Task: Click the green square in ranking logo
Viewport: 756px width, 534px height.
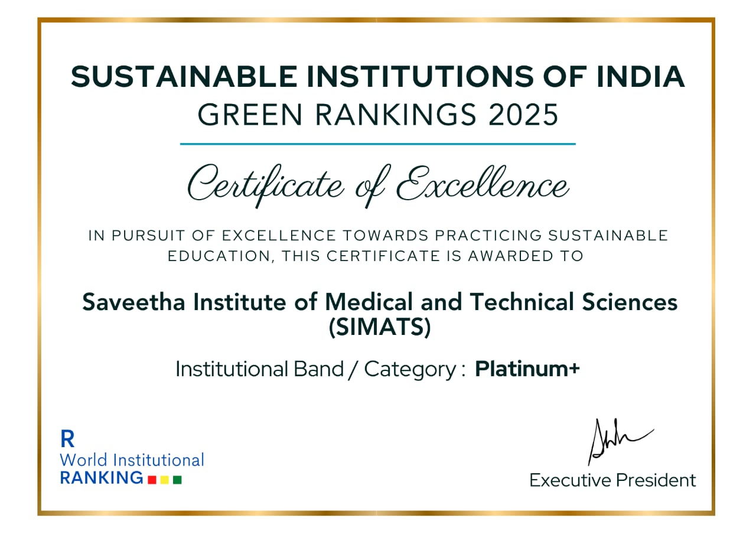Action: click(177, 479)
